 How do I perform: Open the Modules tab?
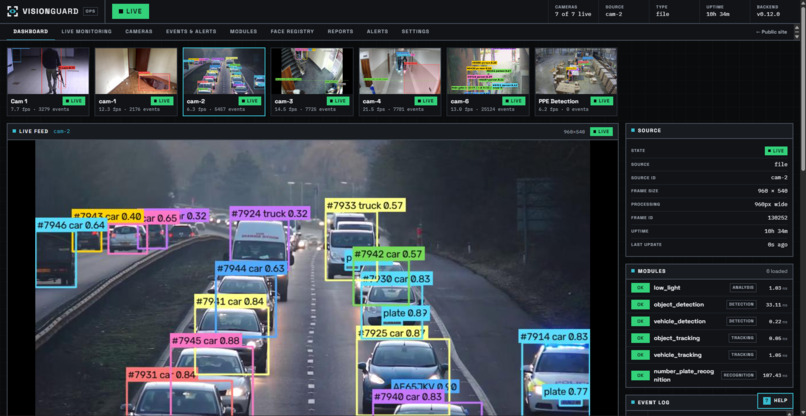pyautogui.click(x=244, y=31)
